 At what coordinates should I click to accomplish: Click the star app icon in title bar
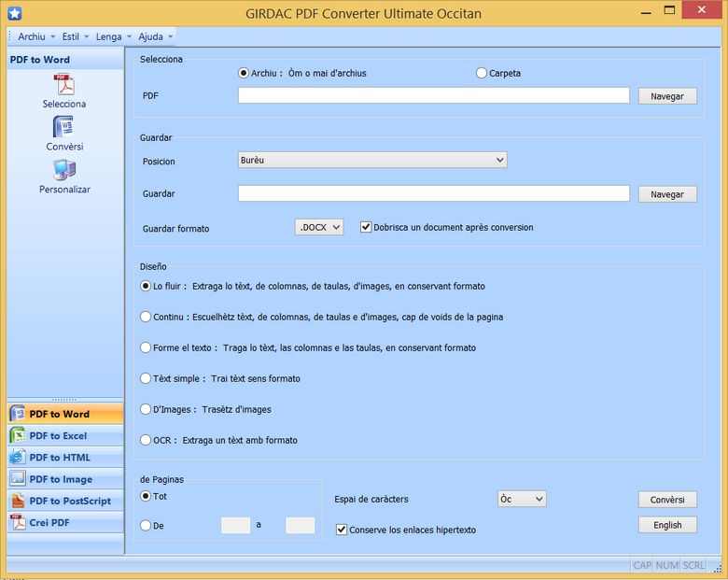coord(14,13)
